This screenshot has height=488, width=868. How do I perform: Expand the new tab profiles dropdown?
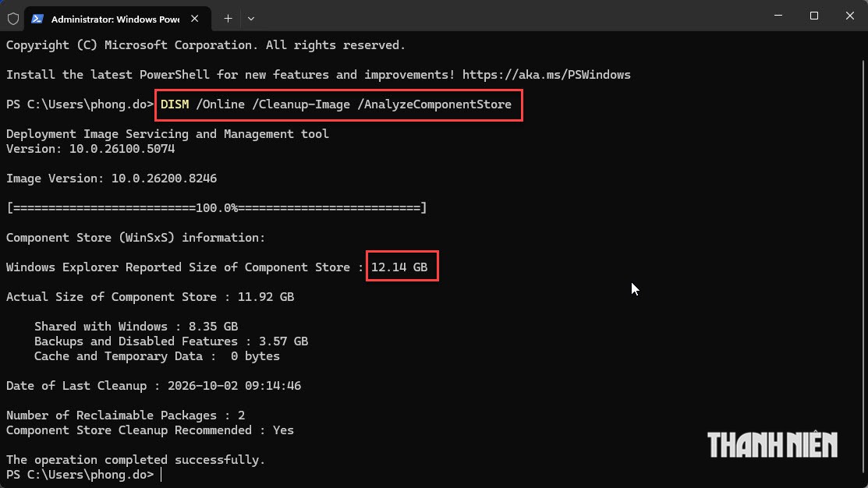[x=251, y=19]
